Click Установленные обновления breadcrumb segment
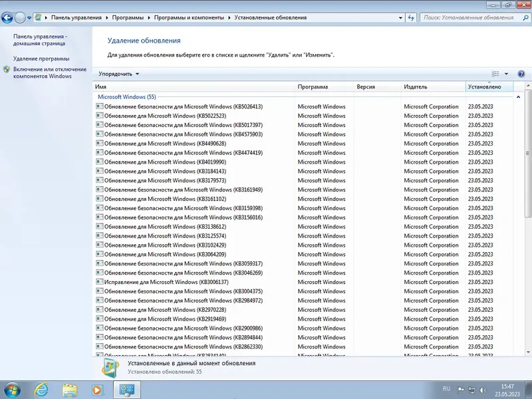 [x=271, y=18]
